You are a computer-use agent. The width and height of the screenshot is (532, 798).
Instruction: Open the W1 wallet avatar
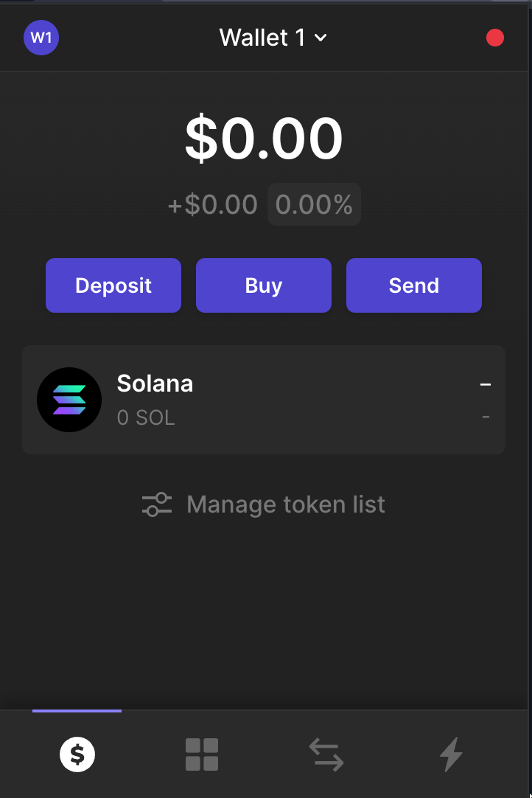point(41,38)
